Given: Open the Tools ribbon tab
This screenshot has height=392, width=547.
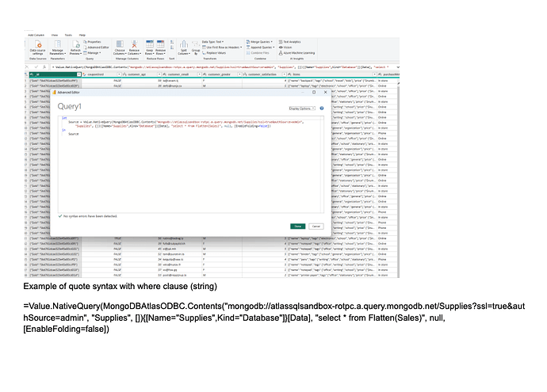Looking at the screenshot, I should (x=68, y=35).
